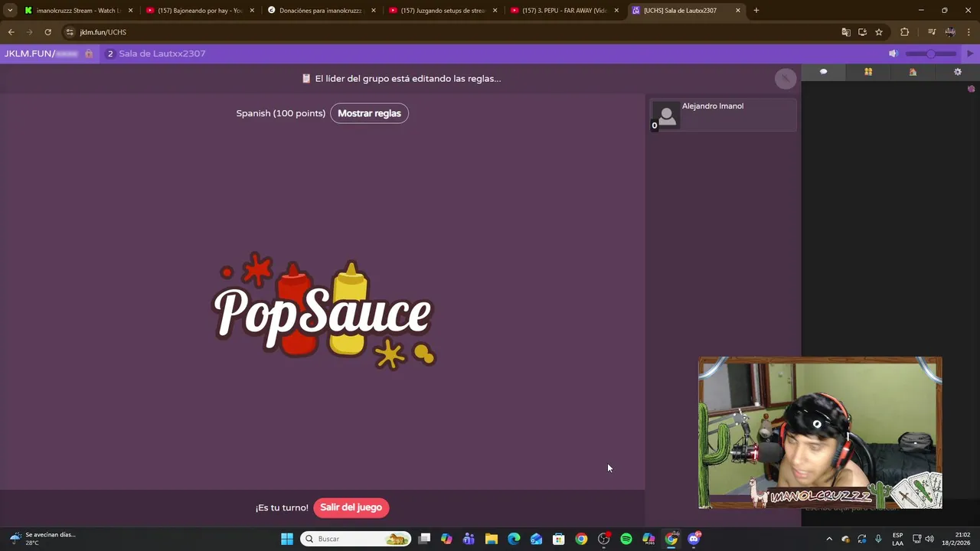Viewport: 980px width, 551px height.
Task: Switch to the Donaciones para imanolcruzzz tab
Action: point(322,11)
